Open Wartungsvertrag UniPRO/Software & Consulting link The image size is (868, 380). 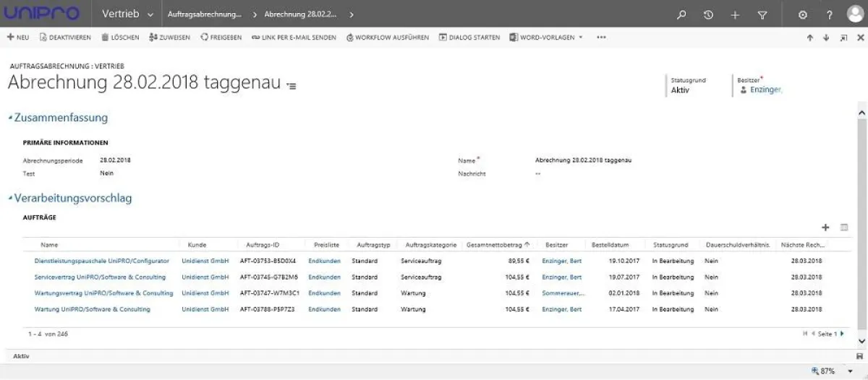[103, 293]
